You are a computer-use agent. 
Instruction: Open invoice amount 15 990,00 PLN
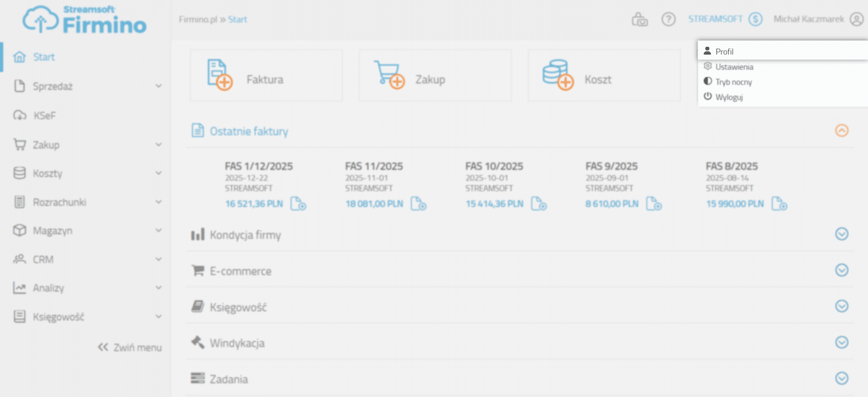735,204
